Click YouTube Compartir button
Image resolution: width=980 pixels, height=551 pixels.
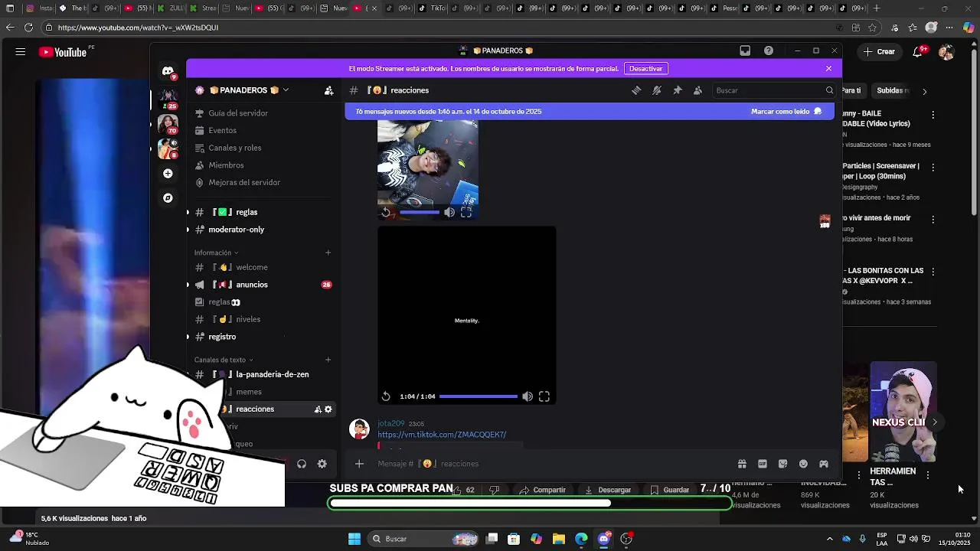542,490
